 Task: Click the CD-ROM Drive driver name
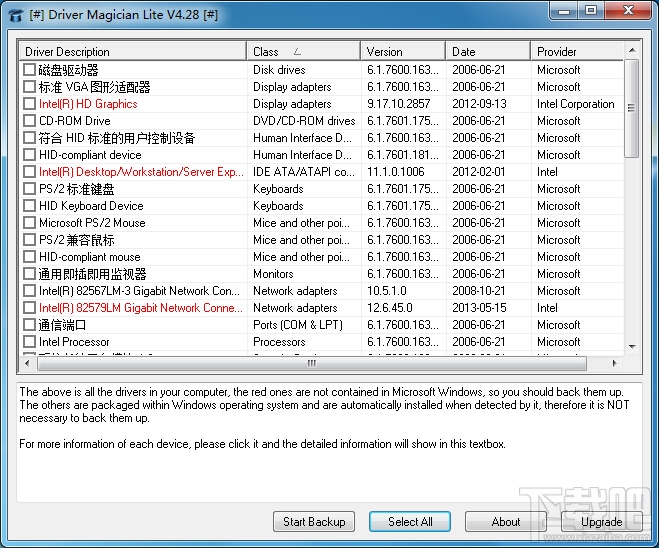75,121
